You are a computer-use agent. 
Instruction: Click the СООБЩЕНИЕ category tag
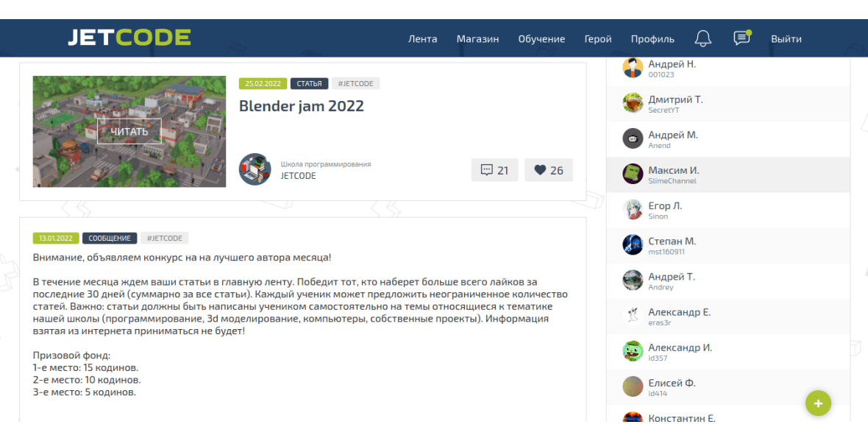[110, 239]
